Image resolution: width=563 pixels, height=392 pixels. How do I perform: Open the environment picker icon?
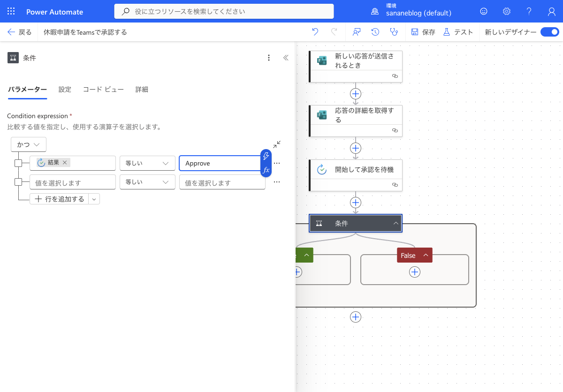(x=375, y=11)
